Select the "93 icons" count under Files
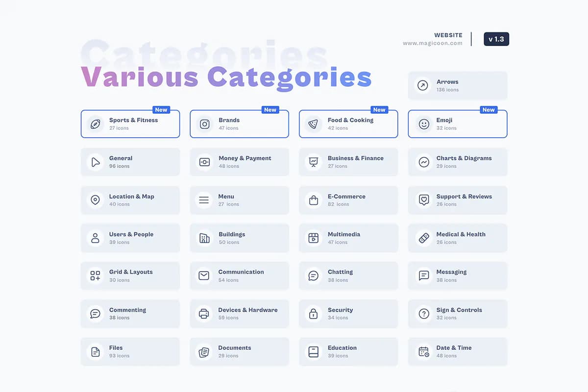 point(120,356)
